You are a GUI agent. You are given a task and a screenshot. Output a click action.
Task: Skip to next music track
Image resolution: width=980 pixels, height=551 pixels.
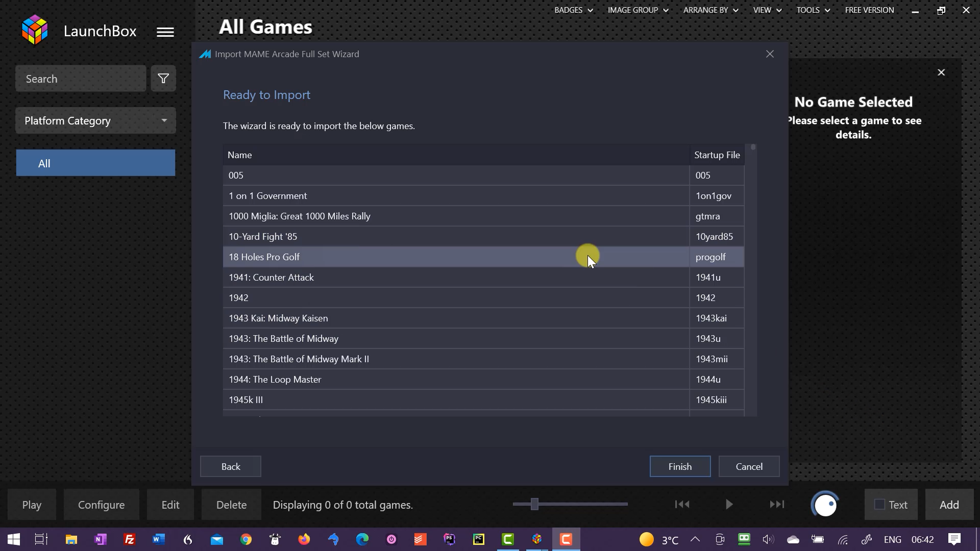pyautogui.click(x=777, y=505)
